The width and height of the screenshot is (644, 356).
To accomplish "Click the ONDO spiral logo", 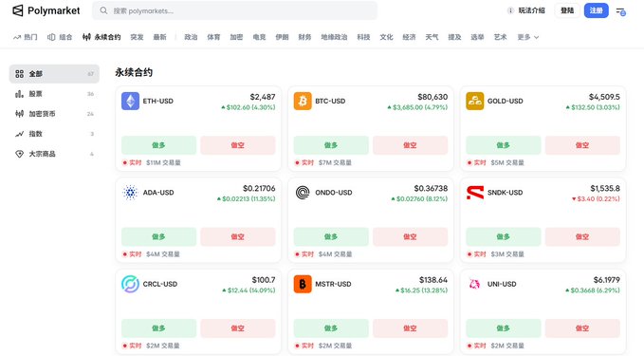I will click(303, 193).
